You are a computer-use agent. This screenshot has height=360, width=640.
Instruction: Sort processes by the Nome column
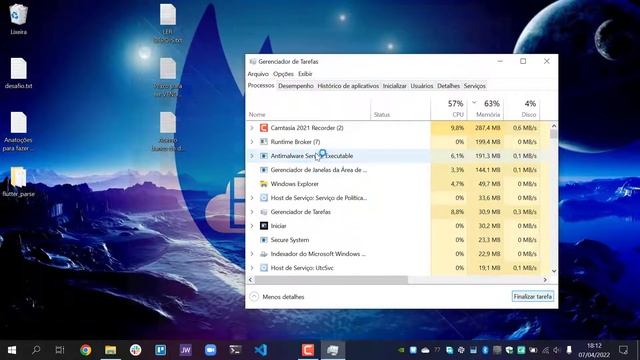(309, 108)
